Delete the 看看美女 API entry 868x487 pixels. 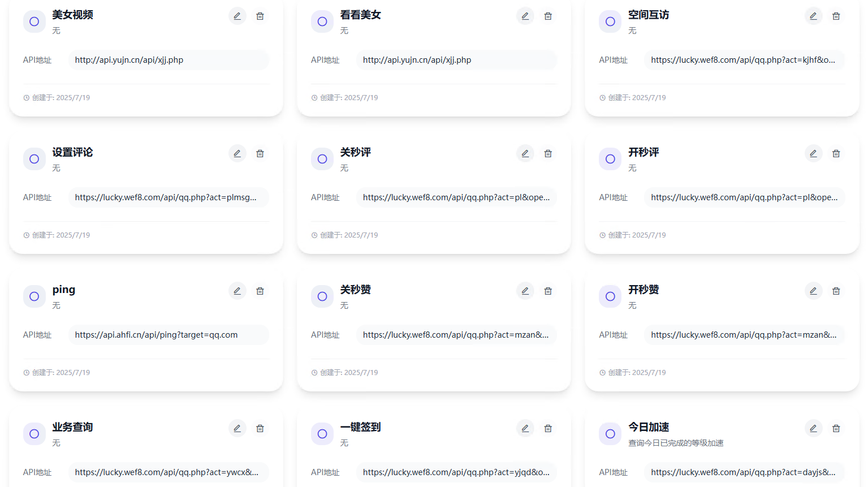[548, 16]
